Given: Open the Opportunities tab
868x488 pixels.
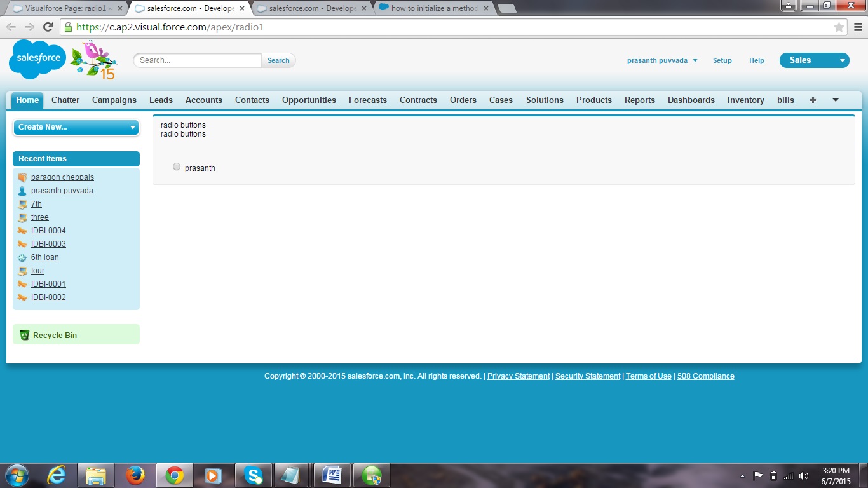Looking at the screenshot, I should click(x=309, y=100).
